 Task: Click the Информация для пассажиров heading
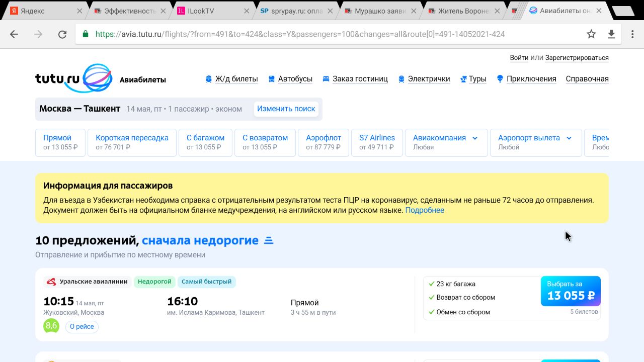108,186
